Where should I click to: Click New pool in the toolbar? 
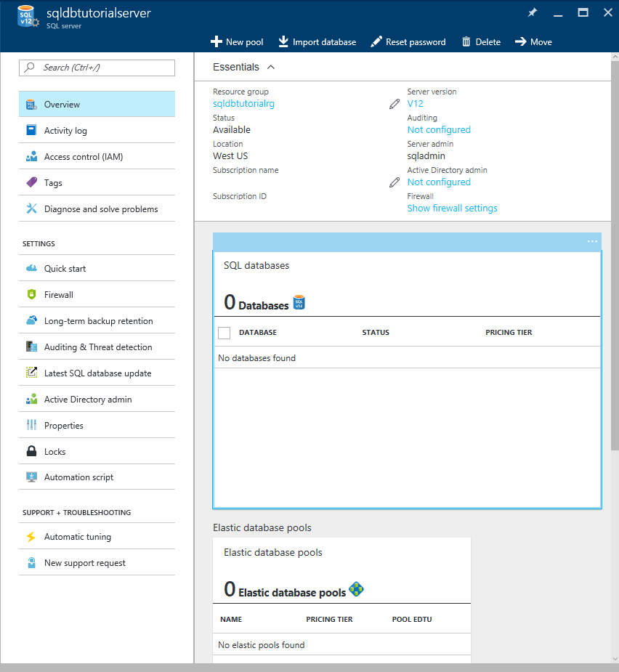tap(237, 42)
